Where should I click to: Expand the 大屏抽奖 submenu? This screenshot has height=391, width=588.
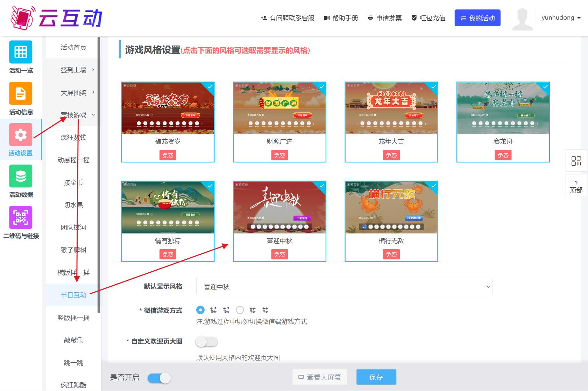coord(73,92)
